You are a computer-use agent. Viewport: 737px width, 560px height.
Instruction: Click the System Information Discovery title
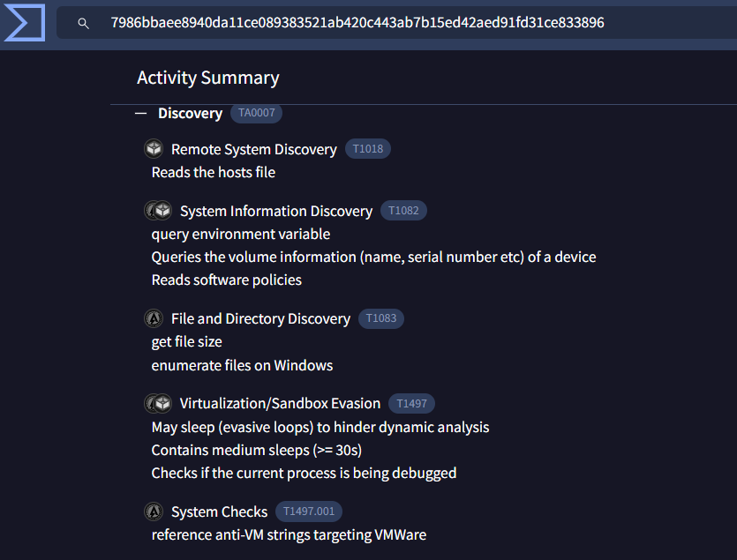pos(276,211)
